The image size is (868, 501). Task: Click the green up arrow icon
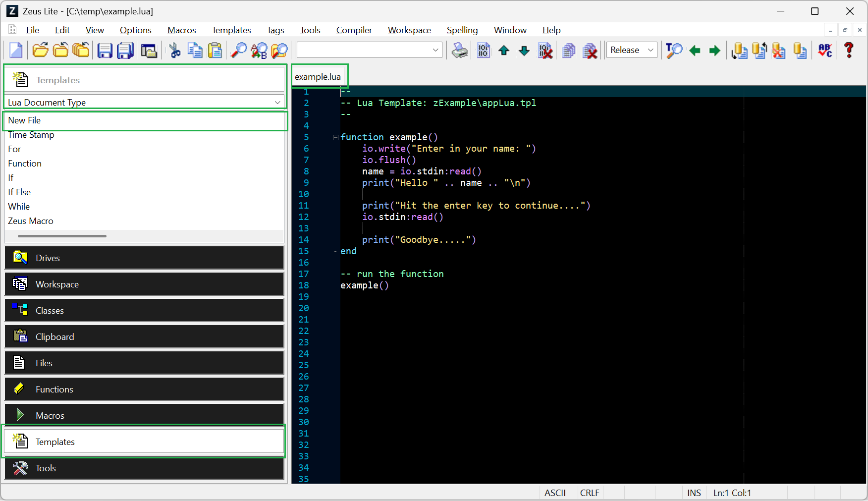[x=504, y=50]
